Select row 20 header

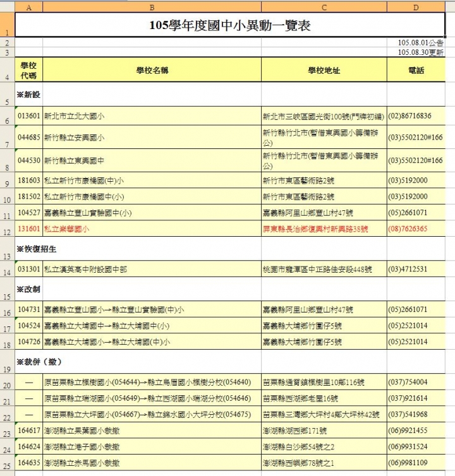coord(8,382)
